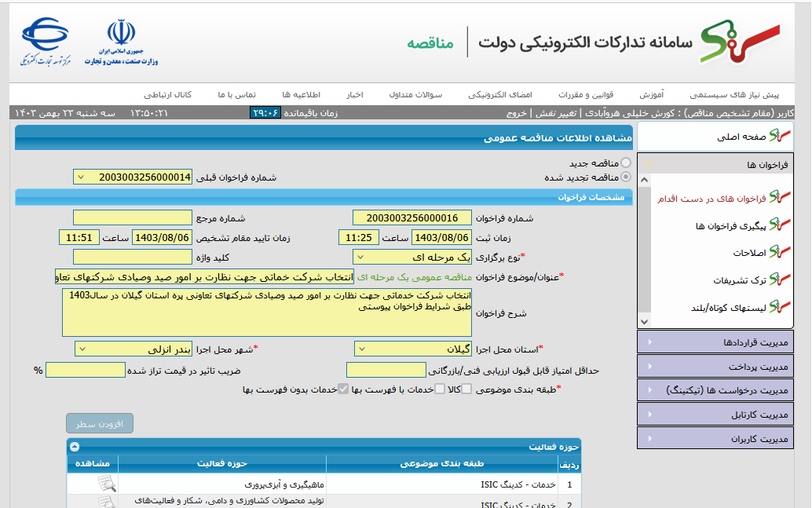
Task: Open the امضای الکترونیکی menu item
Action: coord(500,95)
